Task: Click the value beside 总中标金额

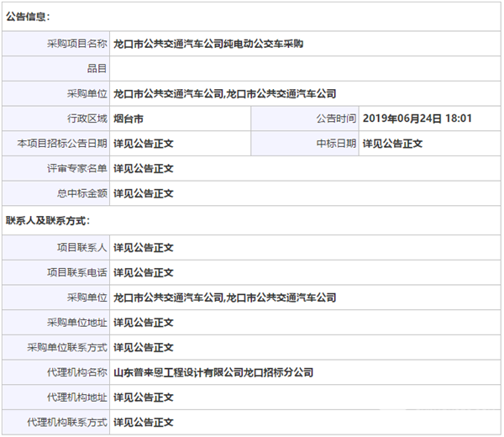Action: pos(143,194)
